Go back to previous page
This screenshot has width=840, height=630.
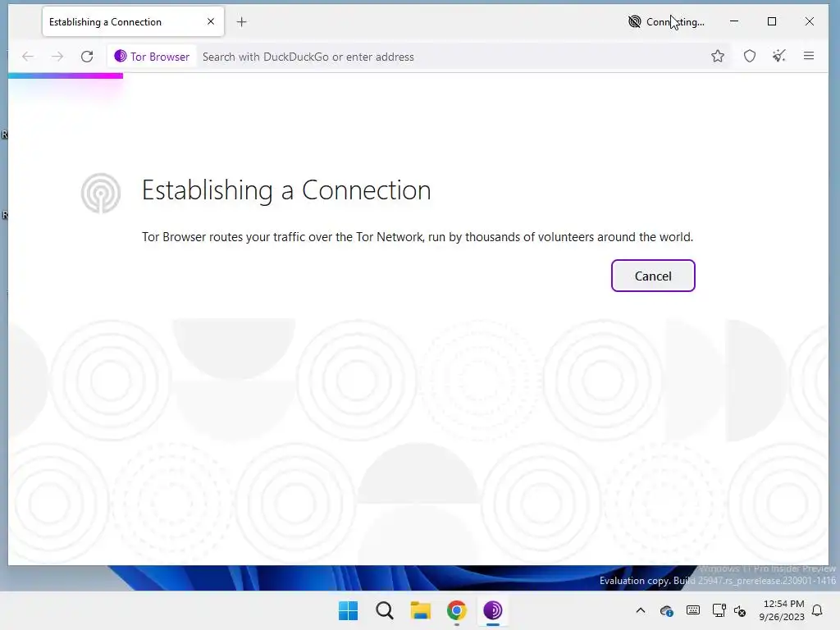point(28,57)
